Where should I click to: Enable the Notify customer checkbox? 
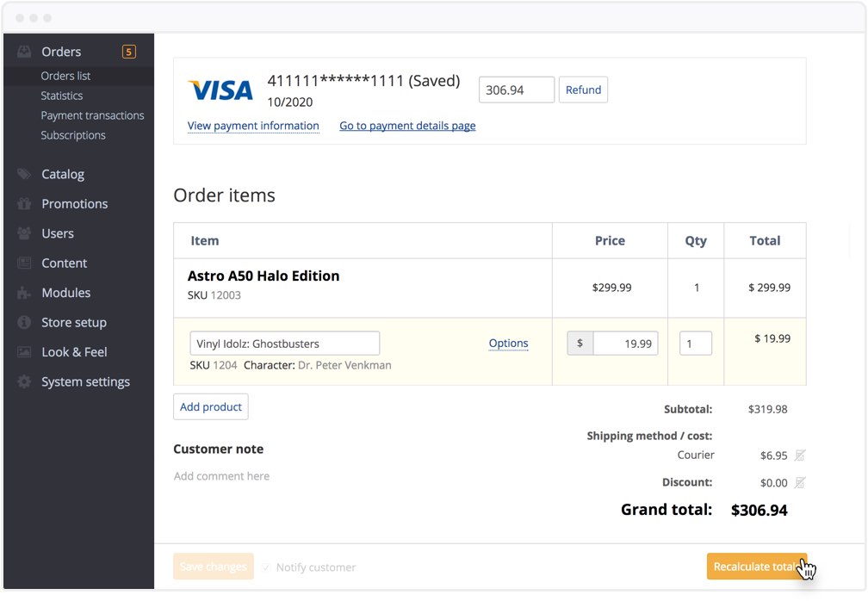[268, 567]
